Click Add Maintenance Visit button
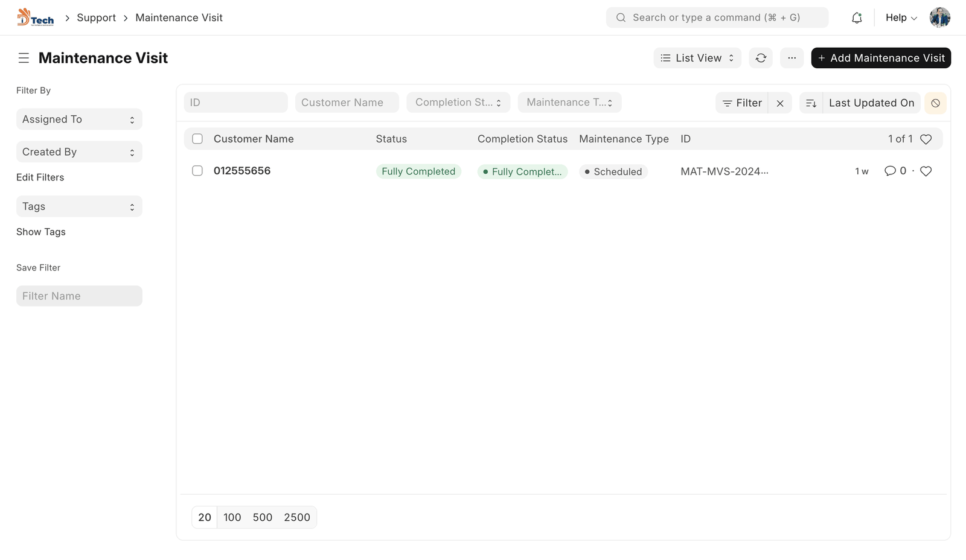 click(881, 58)
